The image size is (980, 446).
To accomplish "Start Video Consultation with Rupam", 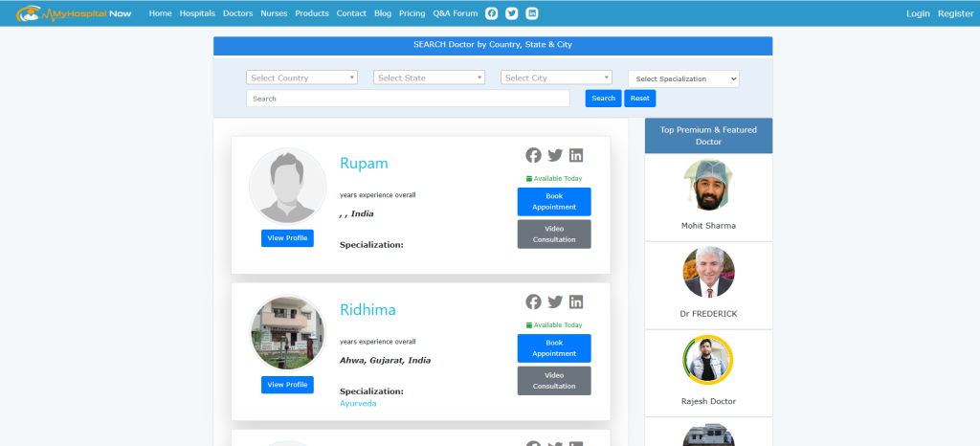I will point(554,234).
